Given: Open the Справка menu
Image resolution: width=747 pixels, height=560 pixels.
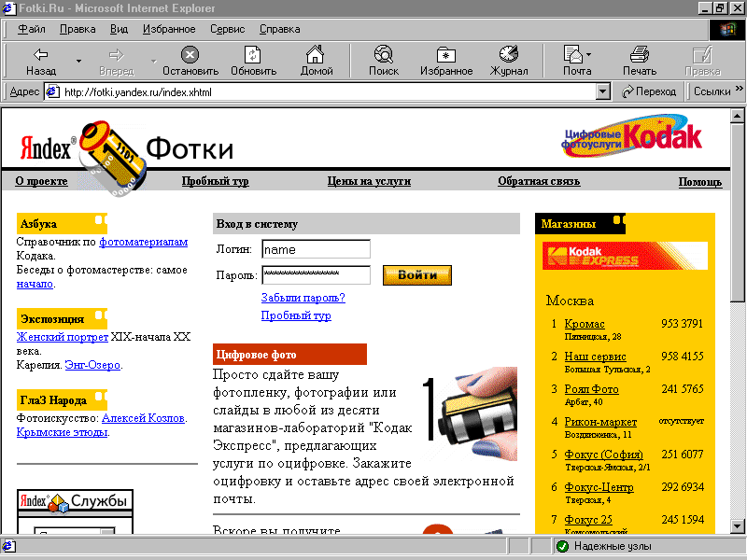Looking at the screenshot, I should coord(279,29).
